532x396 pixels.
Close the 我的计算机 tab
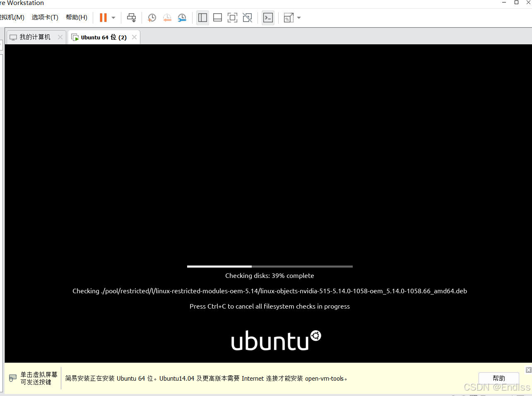(60, 37)
